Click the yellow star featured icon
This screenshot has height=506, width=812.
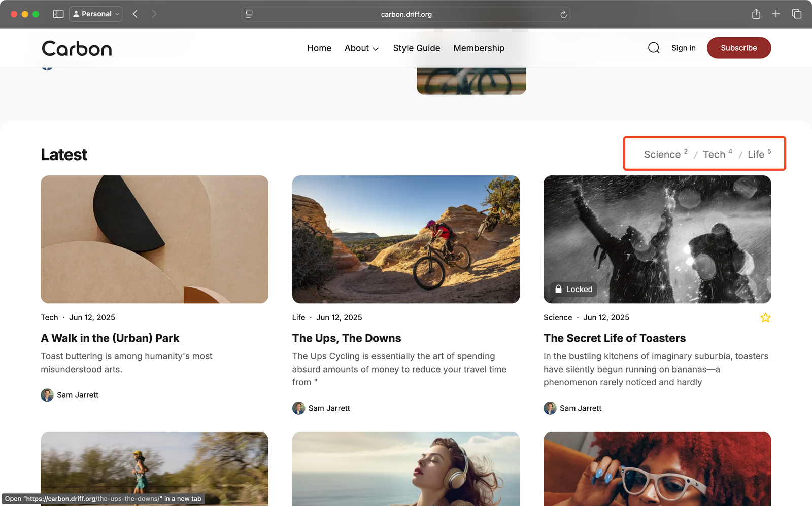765,318
